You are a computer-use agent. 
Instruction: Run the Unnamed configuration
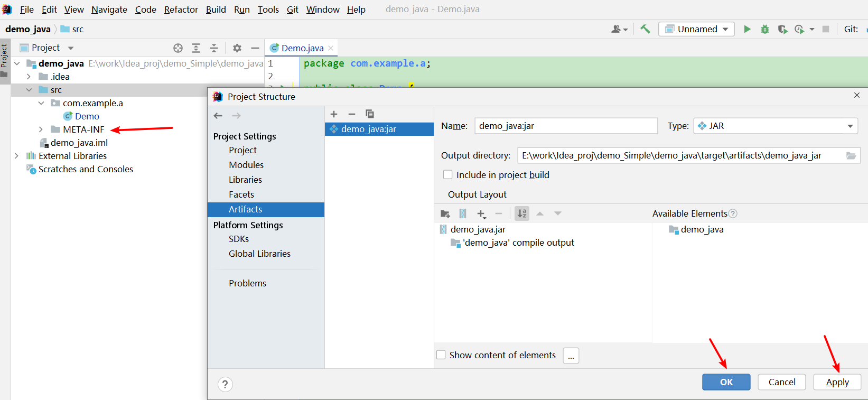click(x=747, y=29)
